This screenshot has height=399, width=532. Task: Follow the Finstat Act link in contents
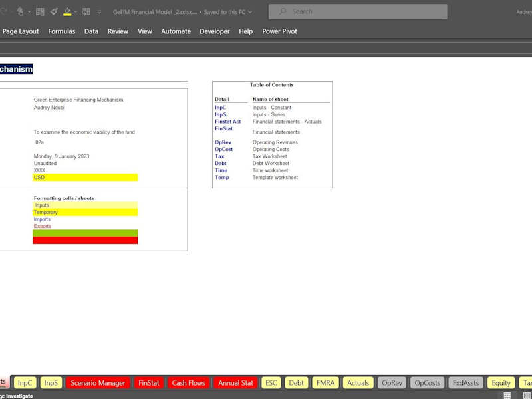227,122
